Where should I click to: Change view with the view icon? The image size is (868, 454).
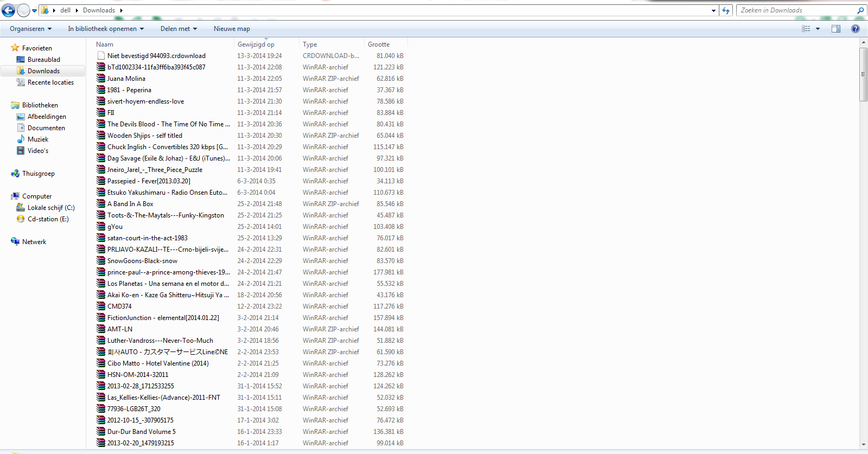click(x=806, y=29)
